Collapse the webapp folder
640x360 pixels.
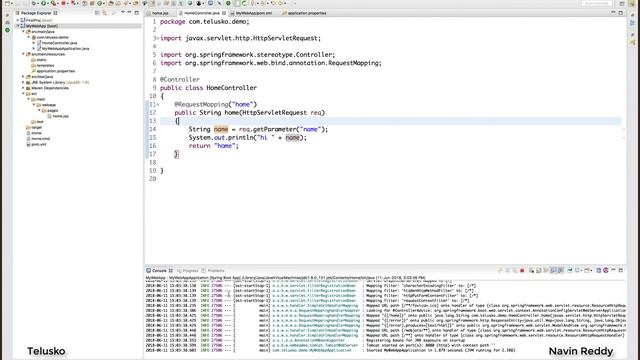(x=34, y=105)
